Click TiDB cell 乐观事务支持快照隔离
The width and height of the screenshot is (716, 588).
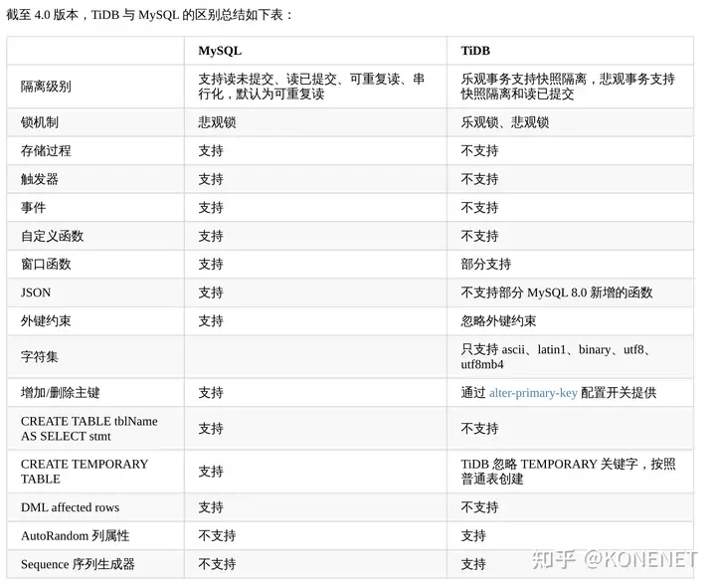[568, 87]
